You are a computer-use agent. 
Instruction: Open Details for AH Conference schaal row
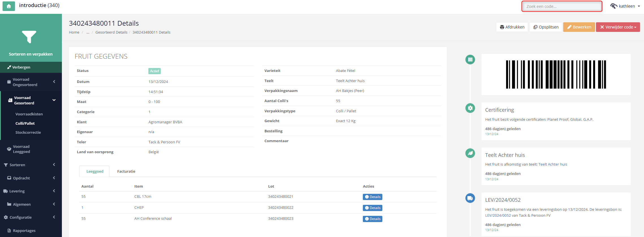372,219
